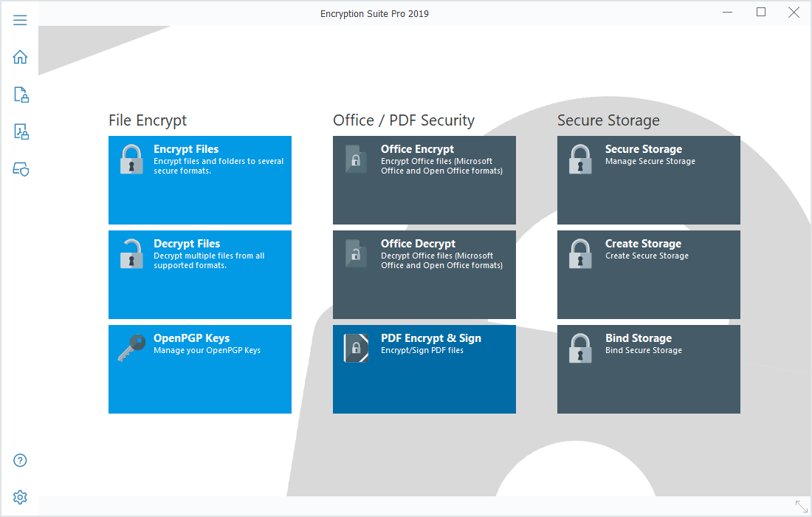Open PDF security sidebar icon

point(21,131)
